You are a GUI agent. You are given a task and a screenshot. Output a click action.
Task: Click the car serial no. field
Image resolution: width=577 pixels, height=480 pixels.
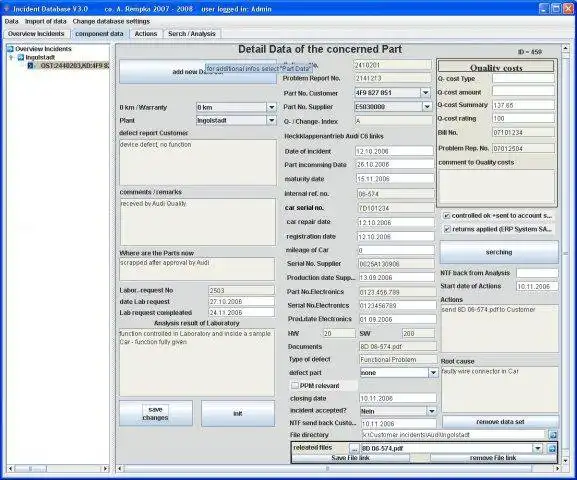click(x=397, y=208)
